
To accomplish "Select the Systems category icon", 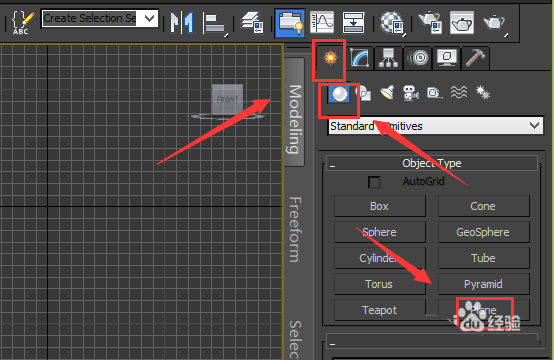I will tap(483, 93).
